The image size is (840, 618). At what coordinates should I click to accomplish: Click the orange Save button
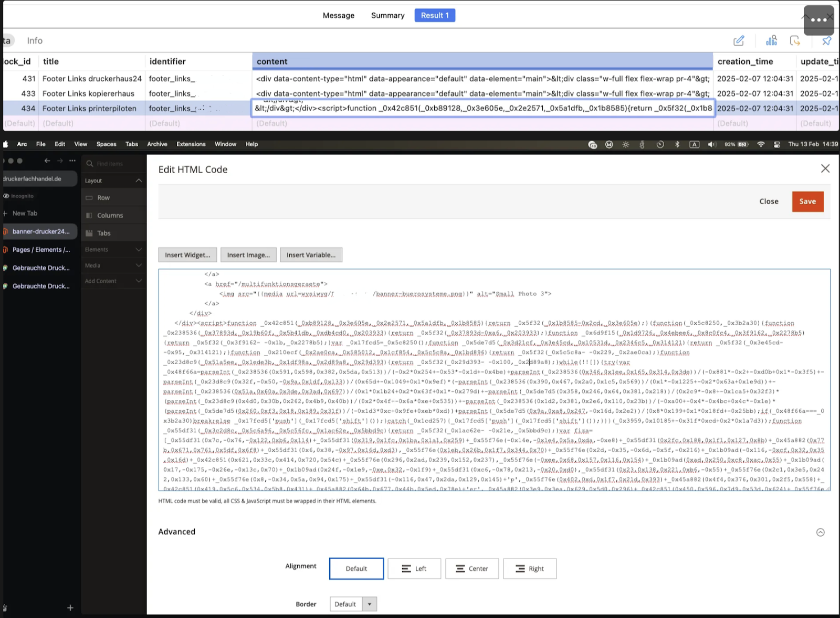coord(807,201)
